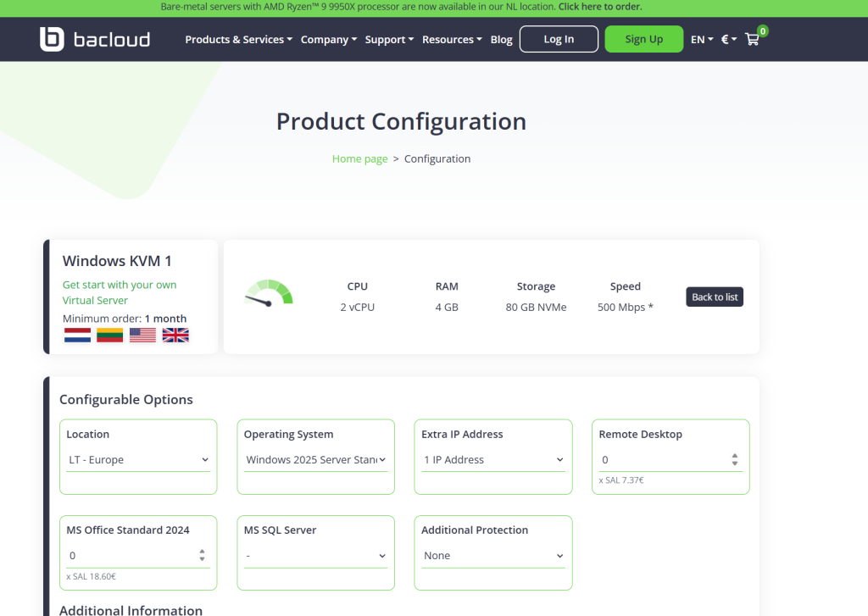The height and width of the screenshot is (616, 868).
Task: Open the Extra IP Address dropdown
Action: coord(493,460)
